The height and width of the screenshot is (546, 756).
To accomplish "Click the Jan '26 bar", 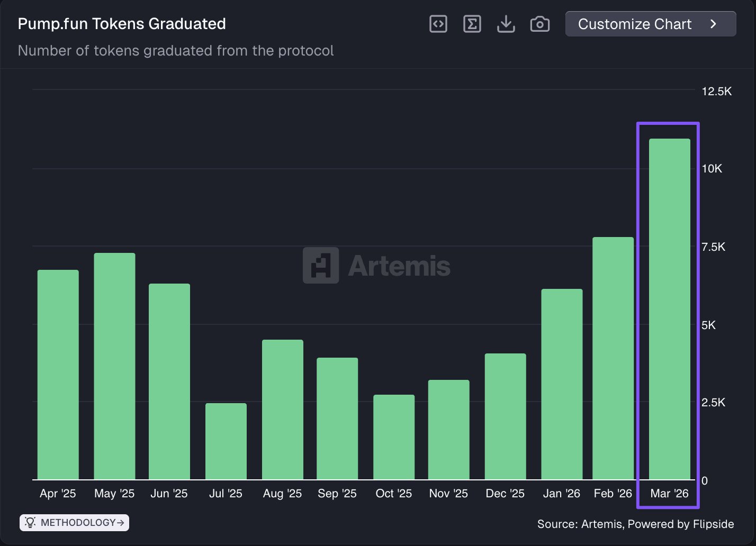I will tap(562, 384).
